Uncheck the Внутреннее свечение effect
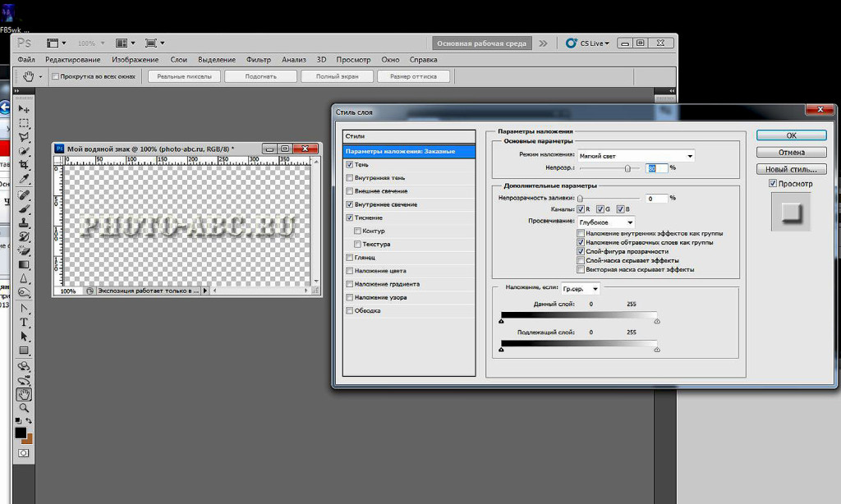The image size is (841, 504). tap(350, 204)
